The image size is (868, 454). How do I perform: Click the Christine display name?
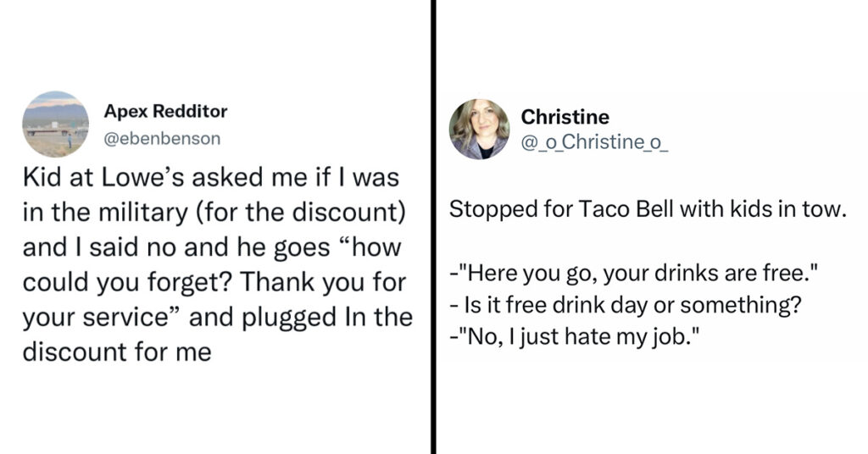565,117
